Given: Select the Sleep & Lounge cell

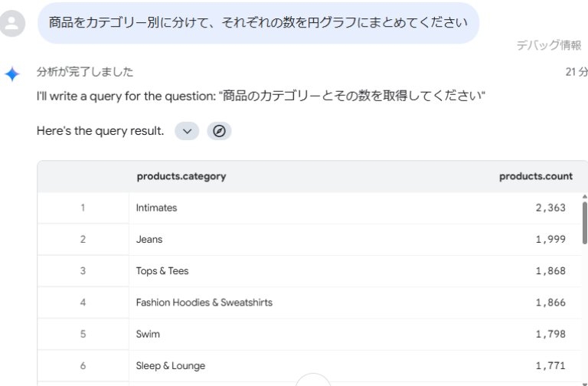Looking at the screenshot, I should [x=171, y=366].
